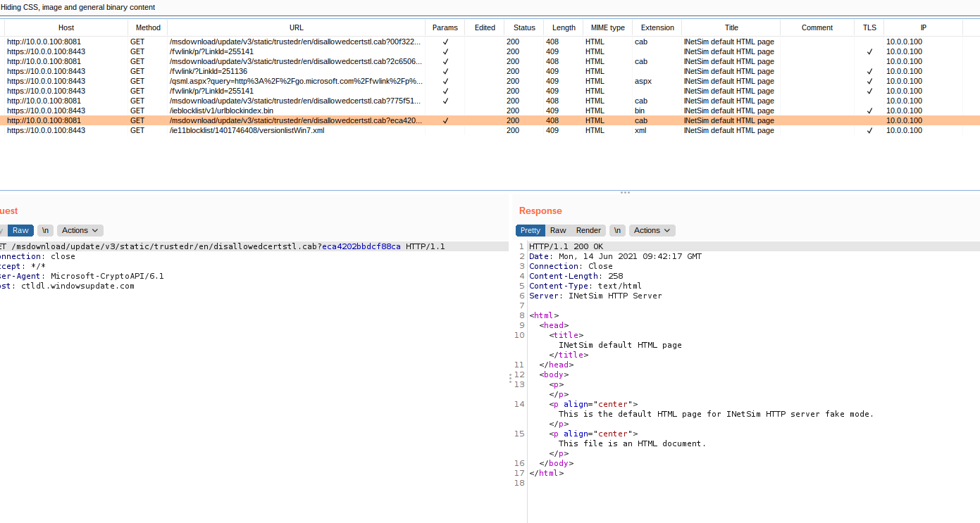Click the highlighted disallowedcertstl.cab?eca420 URL cell
Viewport: 980px width, 523px height.
[296, 120]
